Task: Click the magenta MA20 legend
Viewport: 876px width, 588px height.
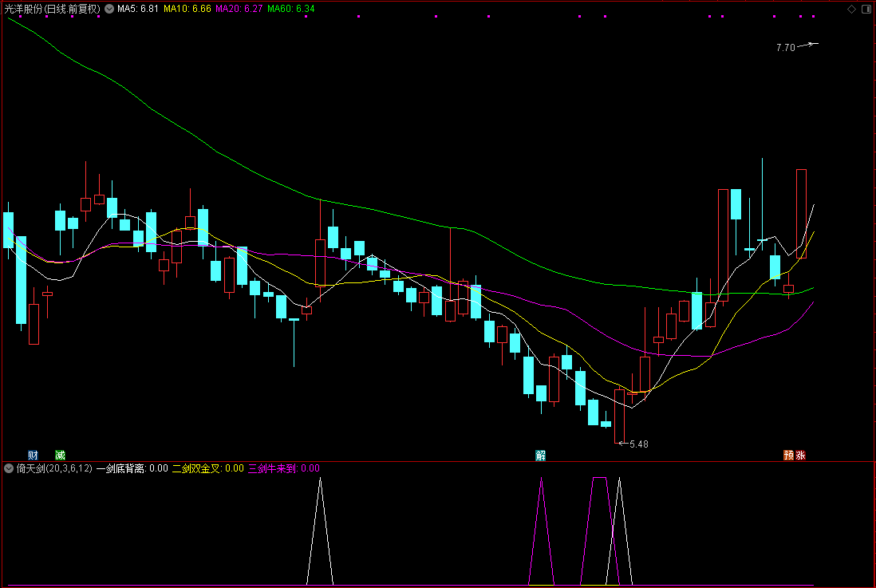Action: pos(239,9)
